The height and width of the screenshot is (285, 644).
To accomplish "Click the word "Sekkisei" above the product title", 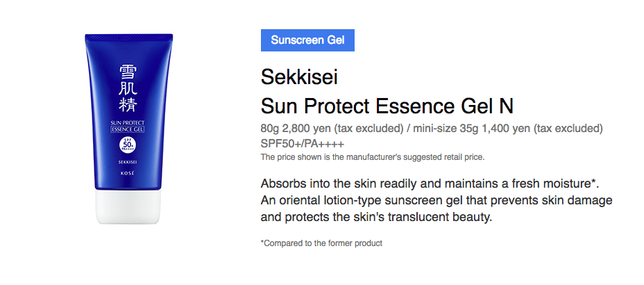I will 298,76.
